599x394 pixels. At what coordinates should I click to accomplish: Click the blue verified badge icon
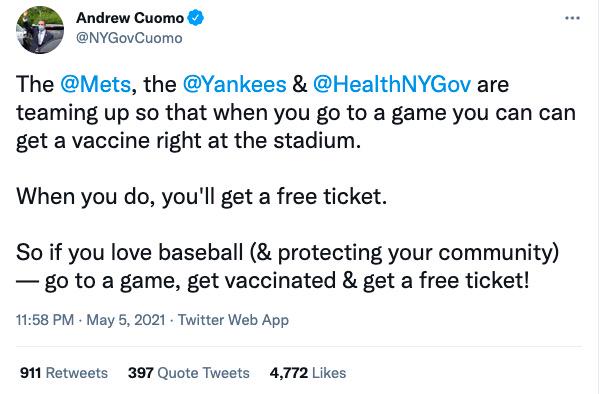coord(195,18)
